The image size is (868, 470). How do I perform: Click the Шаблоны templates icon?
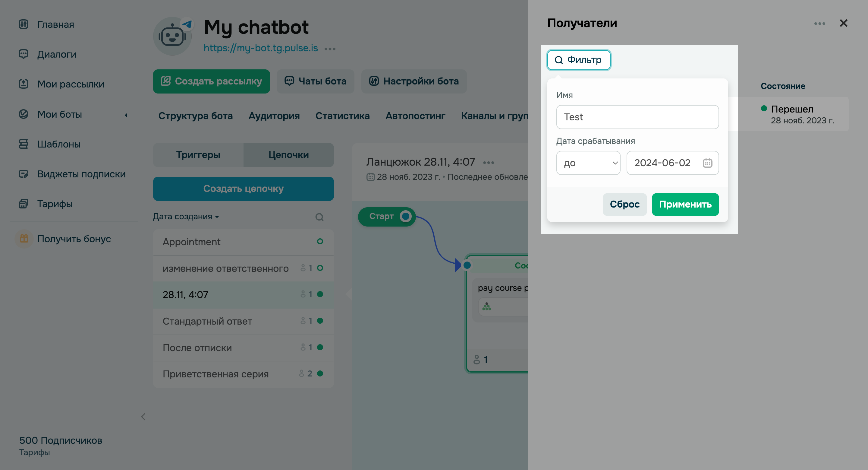[24, 144]
